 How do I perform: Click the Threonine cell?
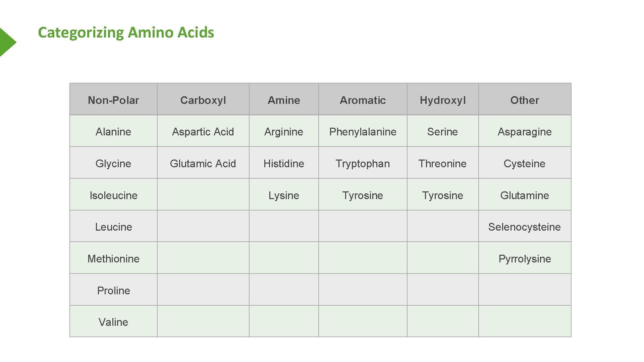(442, 164)
